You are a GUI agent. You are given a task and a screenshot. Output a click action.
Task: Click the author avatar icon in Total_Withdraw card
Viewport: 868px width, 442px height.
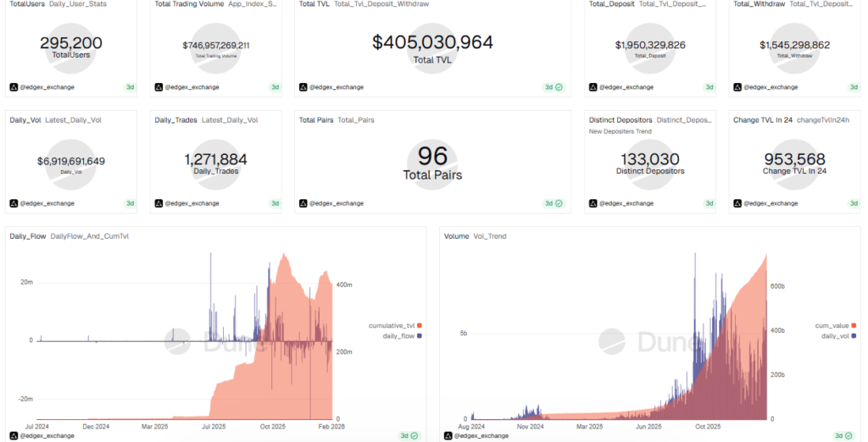tap(737, 87)
